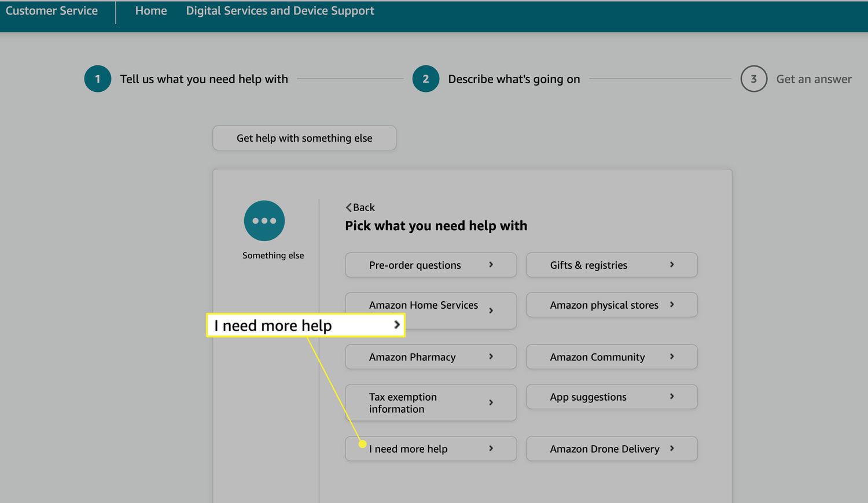Choose Amazon physical stores

click(x=612, y=305)
